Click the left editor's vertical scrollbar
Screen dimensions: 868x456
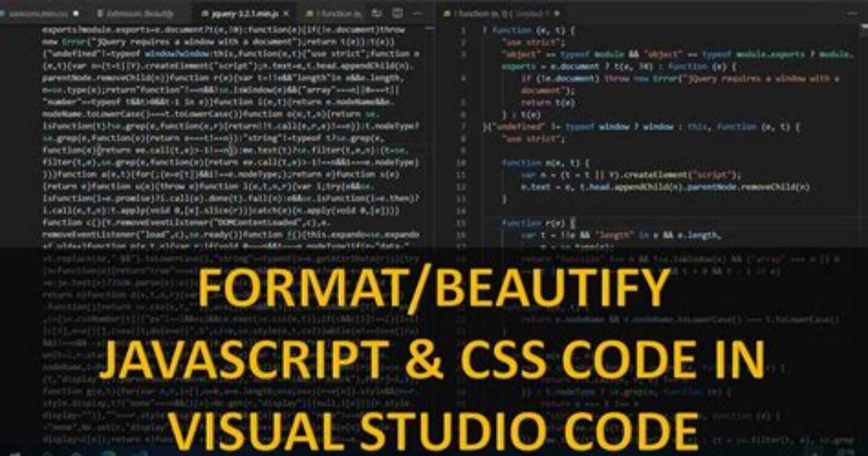(430, 136)
